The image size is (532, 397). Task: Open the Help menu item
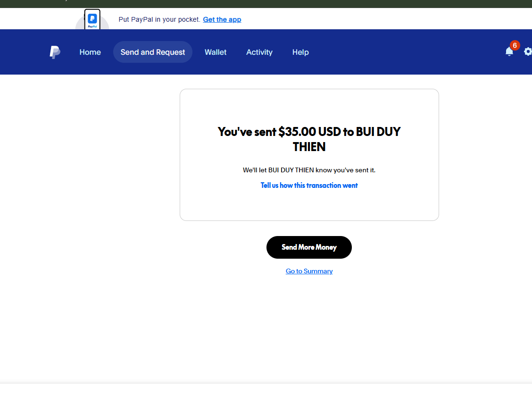tap(300, 52)
